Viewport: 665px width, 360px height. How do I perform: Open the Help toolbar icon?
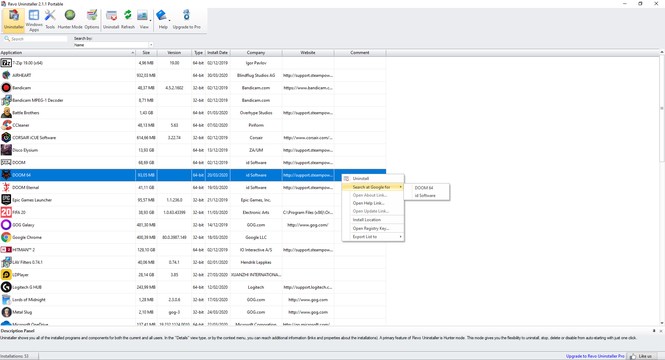click(x=162, y=20)
